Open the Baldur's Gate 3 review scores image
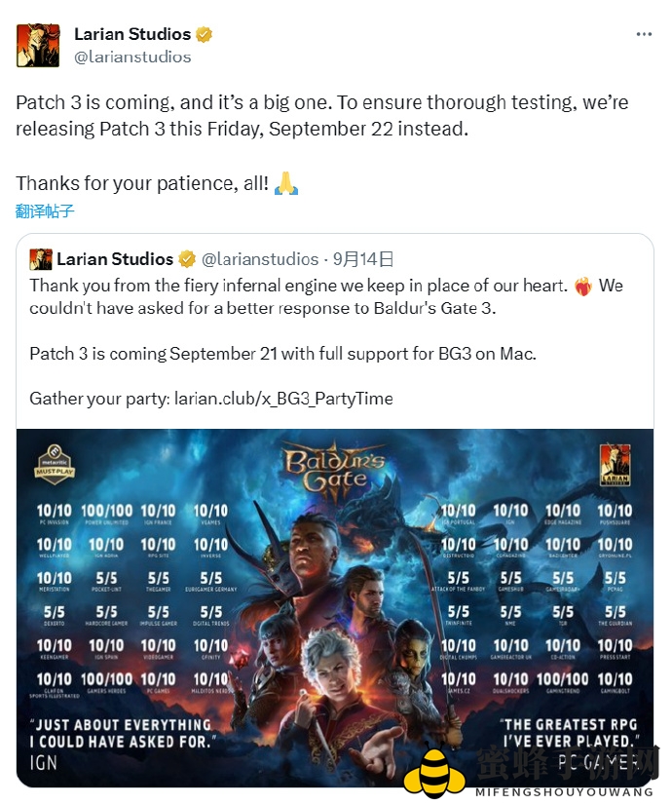Image resolution: width=672 pixels, height=805 pixels. pyautogui.click(x=335, y=608)
